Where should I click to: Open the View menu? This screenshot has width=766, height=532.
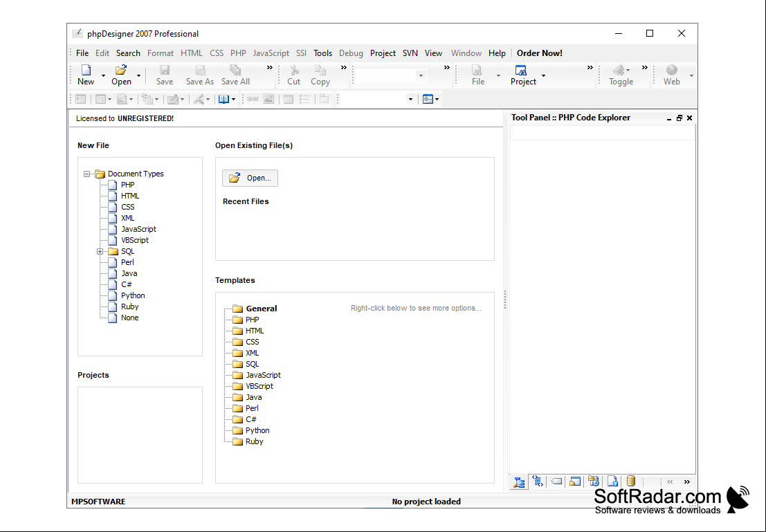(x=433, y=53)
